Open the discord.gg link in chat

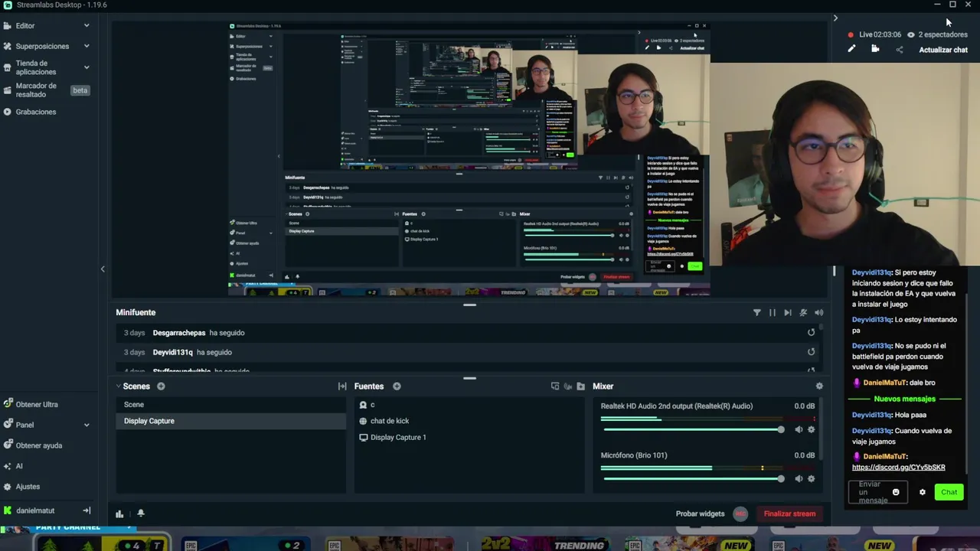pos(899,467)
